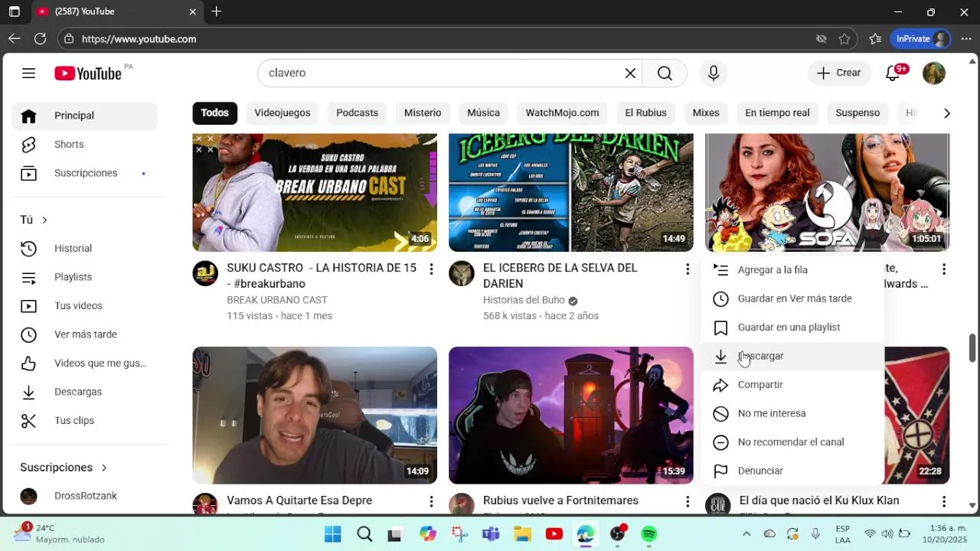980x551 pixels.
Task: Select the Todos filter chip
Action: 214,112
